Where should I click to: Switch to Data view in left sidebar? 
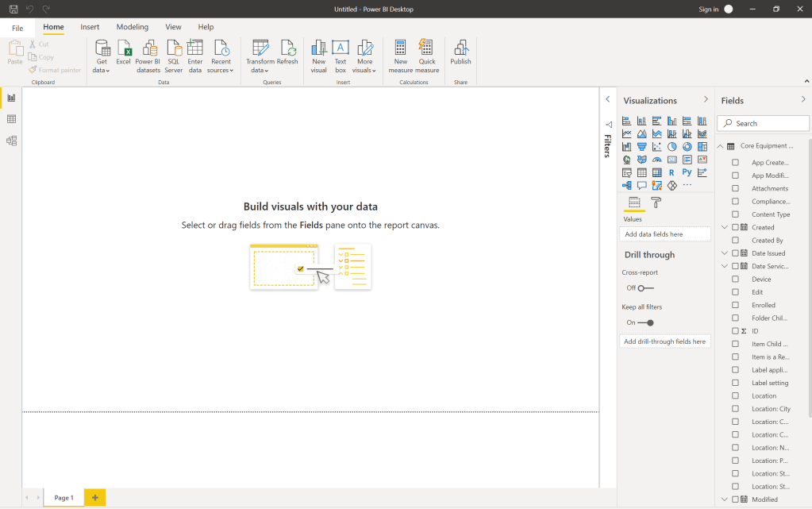click(x=11, y=119)
